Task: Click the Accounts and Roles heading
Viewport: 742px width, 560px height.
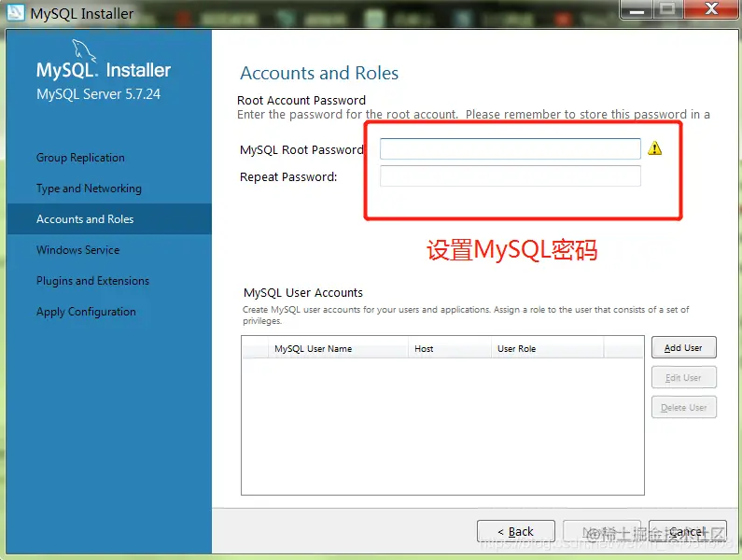Action: tap(319, 73)
